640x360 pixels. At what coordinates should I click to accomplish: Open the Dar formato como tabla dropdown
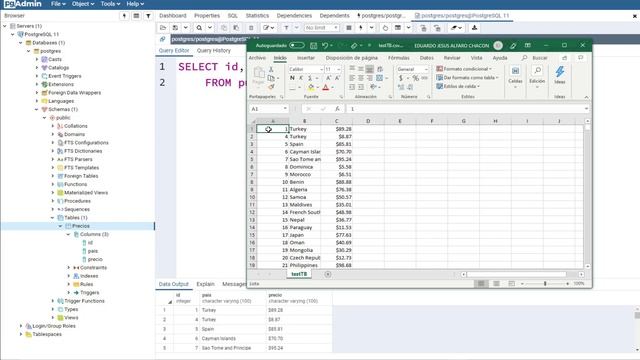pos(467,78)
